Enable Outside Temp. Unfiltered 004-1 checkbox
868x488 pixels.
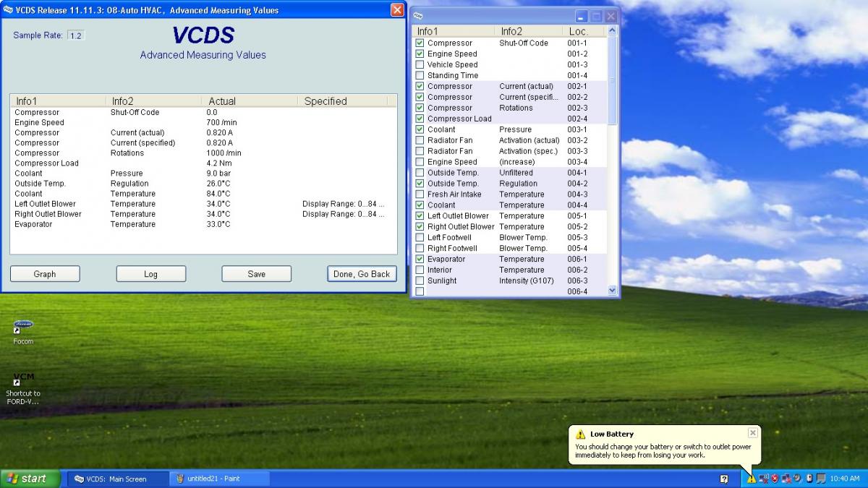point(420,173)
